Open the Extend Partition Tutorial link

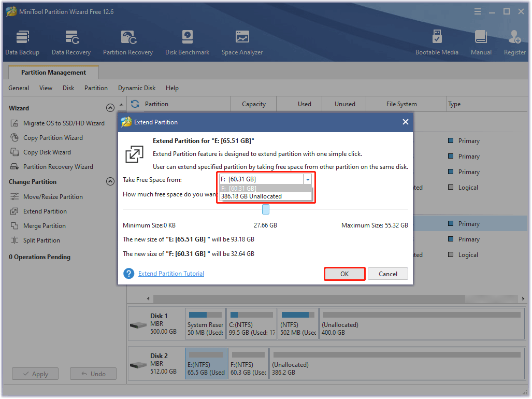click(171, 273)
